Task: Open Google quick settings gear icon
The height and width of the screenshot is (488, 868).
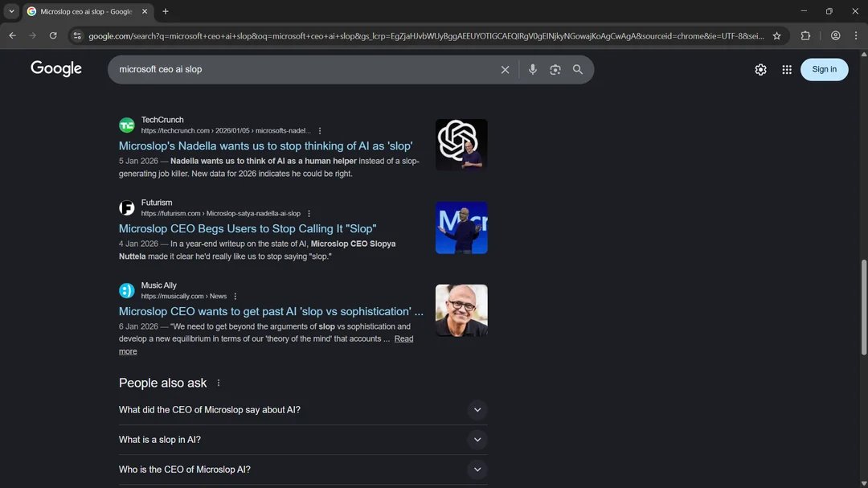Action: tap(760, 70)
